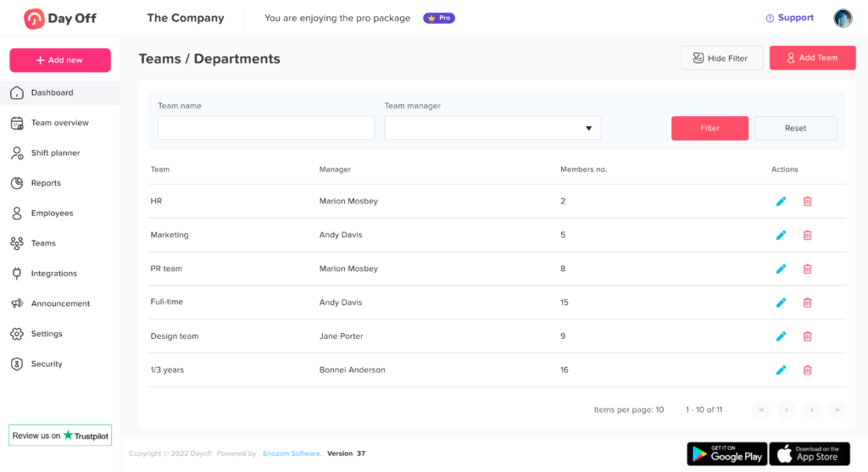Click trash icon for Design team
This screenshot has height=472, width=868.
(807, 336)
